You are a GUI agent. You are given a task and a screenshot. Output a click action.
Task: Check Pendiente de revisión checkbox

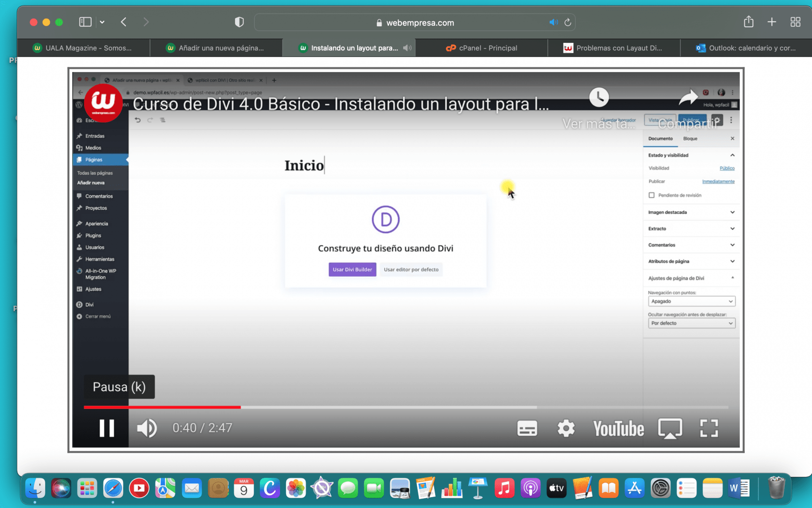pyautogui.click(x=651, y=195)
